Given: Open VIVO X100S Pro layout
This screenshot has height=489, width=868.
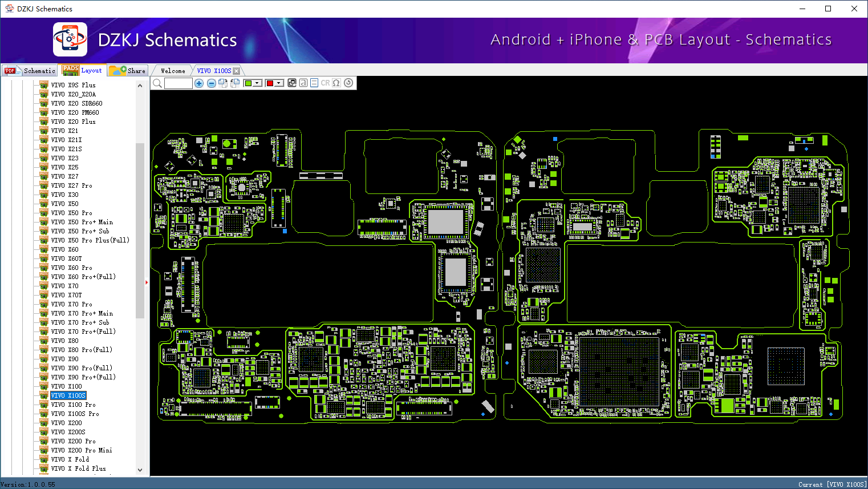Looking at the screenshot, I should (x=75, y=414).
